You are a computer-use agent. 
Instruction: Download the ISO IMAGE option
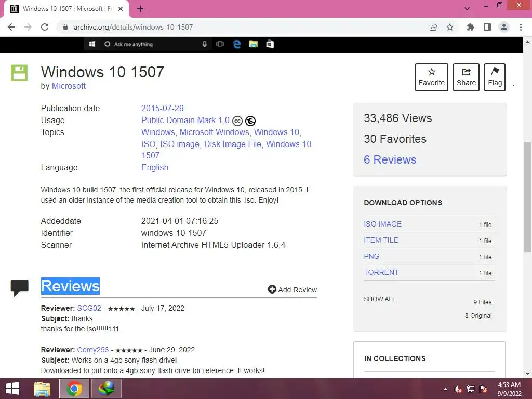tap(383, 224)
